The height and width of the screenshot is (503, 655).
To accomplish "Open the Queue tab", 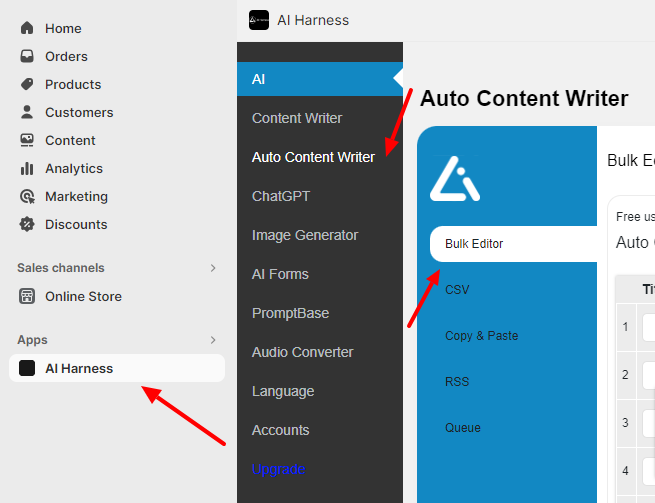I will tap(462, 427).
